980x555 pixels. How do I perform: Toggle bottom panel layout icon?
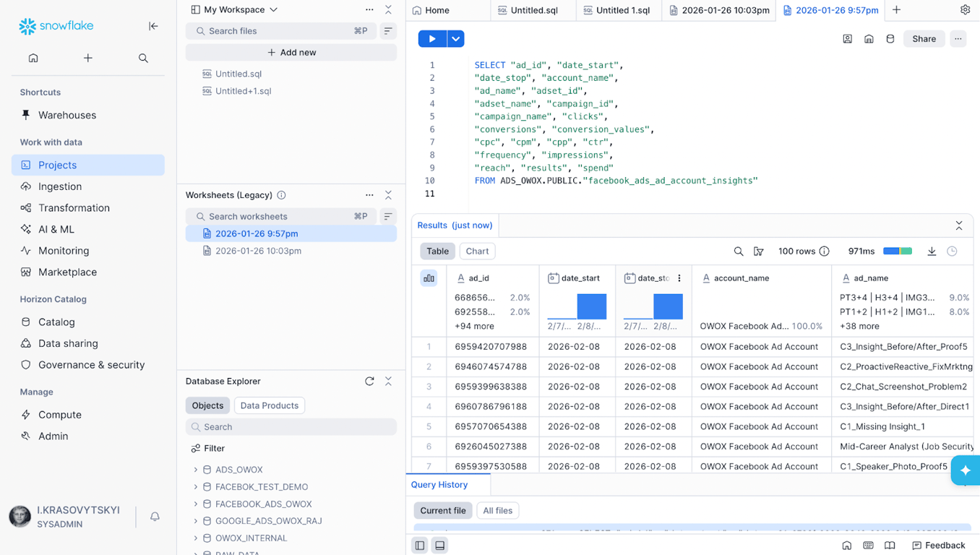point(439,546)
